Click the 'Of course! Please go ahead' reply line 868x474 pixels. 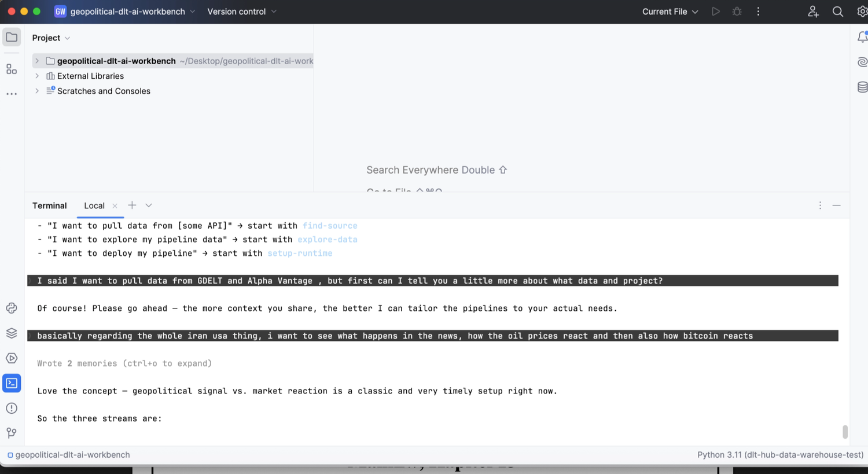tap(327, 308)
